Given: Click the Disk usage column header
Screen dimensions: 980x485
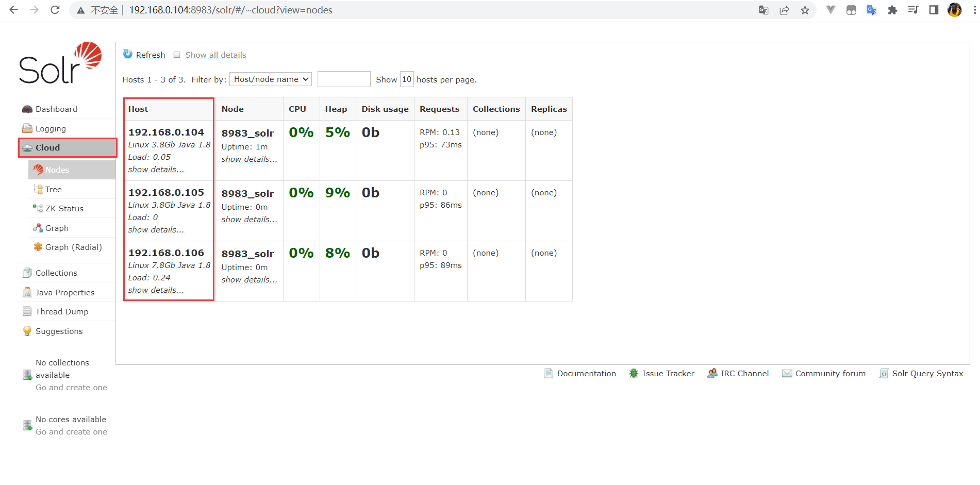Looking at the screenshot, I should pos(385,109).
